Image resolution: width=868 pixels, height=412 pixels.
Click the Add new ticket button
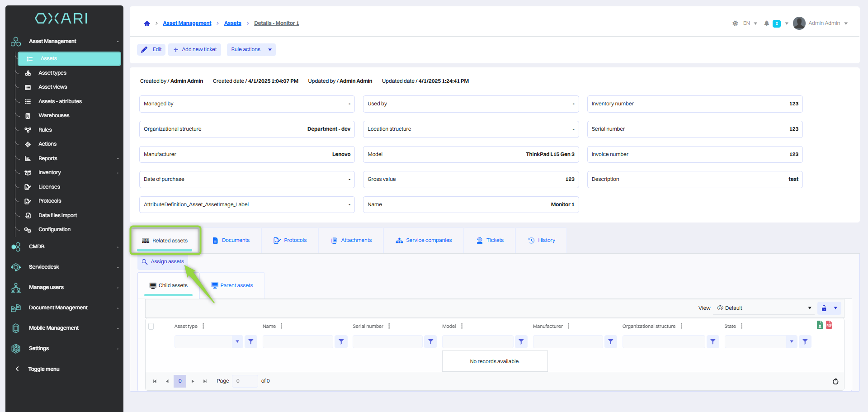tap(195, 50)
